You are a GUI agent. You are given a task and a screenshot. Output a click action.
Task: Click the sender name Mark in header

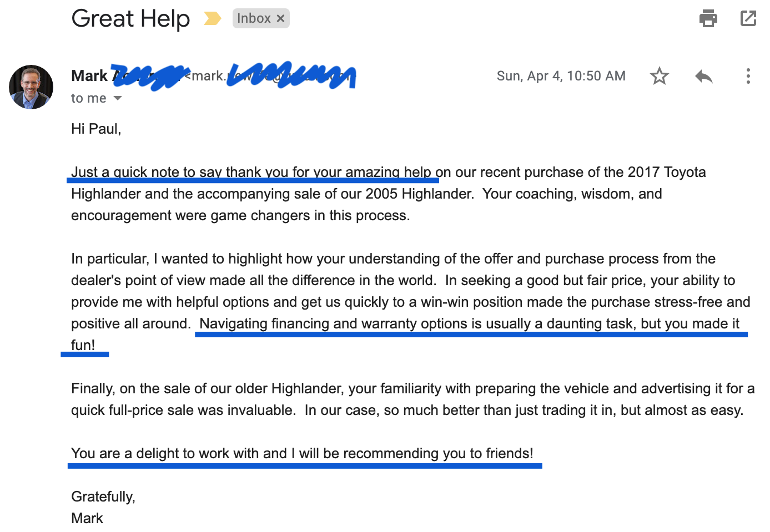click(x=89, y=76)
